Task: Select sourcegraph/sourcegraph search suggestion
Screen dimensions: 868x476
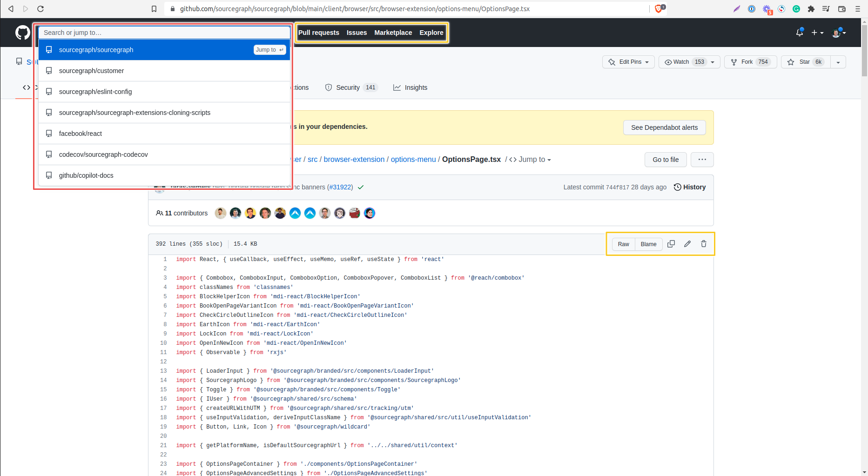Action: coord(164,50)
